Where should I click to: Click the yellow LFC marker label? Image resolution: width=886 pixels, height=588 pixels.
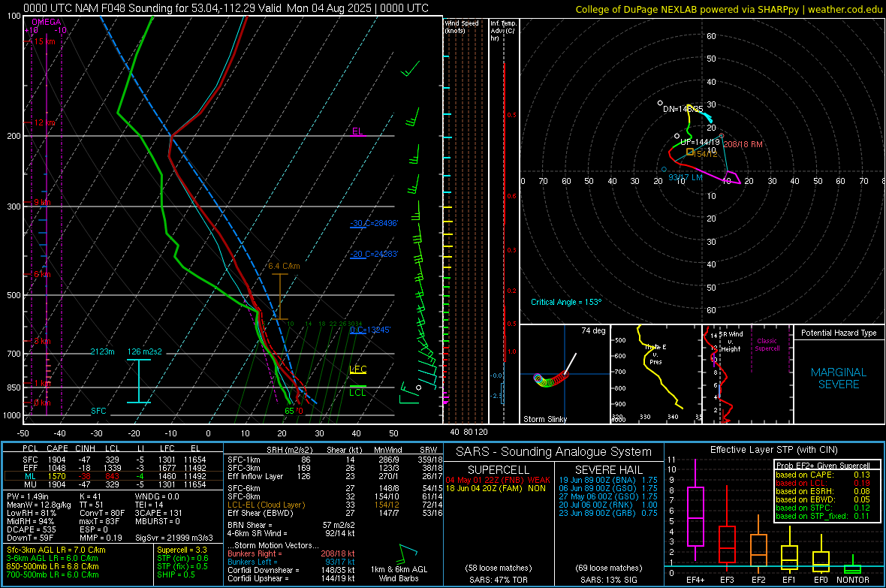357,369
